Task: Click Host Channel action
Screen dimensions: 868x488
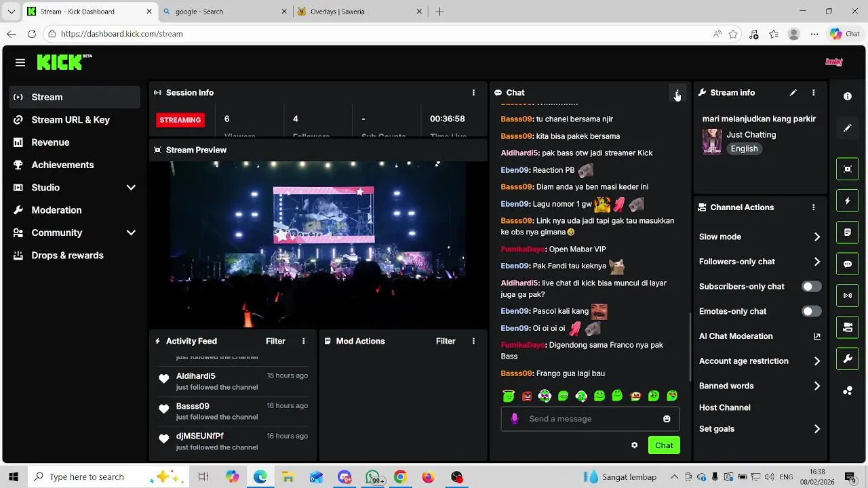Action: click(x=724, y=407)
